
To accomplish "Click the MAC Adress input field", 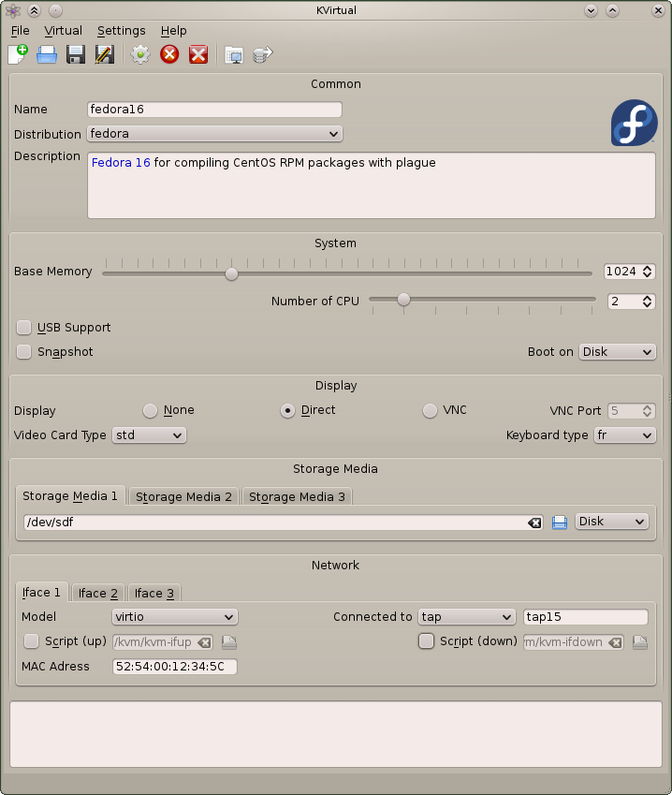I will click(x=174, y=667).
